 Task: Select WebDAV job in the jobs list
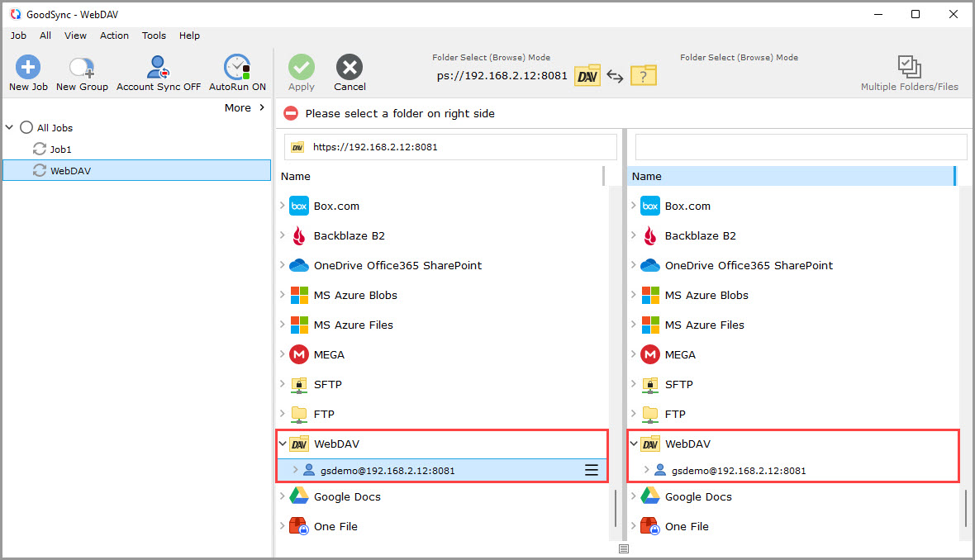(137, 170)
